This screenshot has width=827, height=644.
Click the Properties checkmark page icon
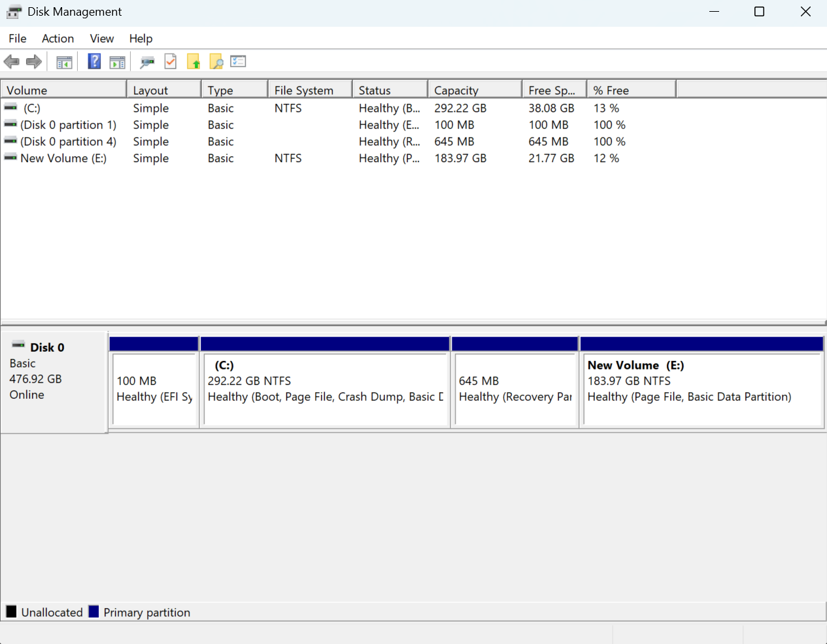click(171, 61)
